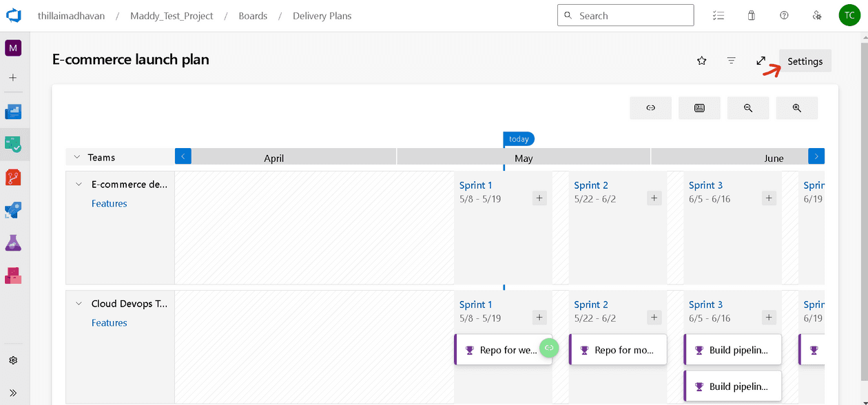Click the search input field
The width and height of the screenshot is (868, 405).
coord(626,15)
